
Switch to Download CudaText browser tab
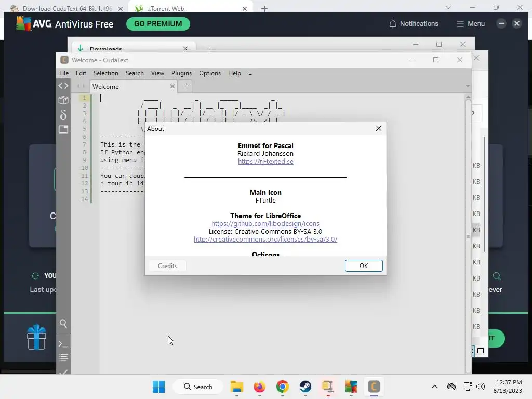[x=66, y=8]
